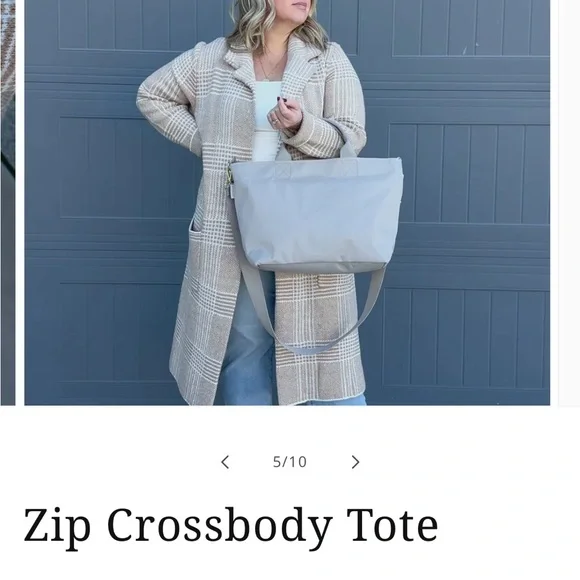
Task: Click the white top under the coat
Action: [267, 118]
